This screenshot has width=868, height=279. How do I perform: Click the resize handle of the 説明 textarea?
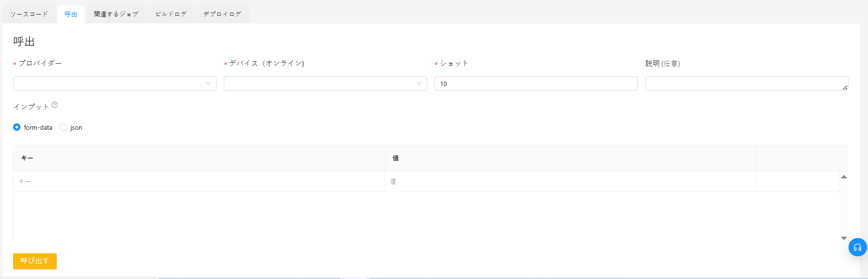click(845, 87)
